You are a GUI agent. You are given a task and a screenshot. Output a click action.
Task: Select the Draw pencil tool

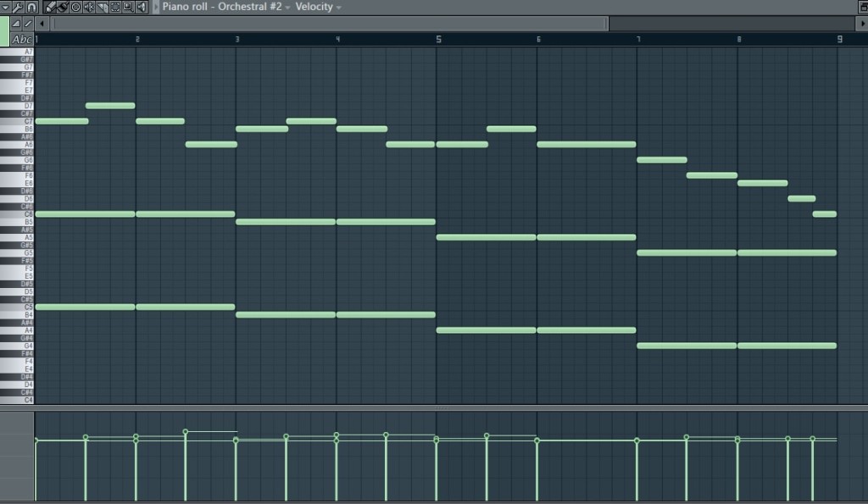[x=51, y=7]
